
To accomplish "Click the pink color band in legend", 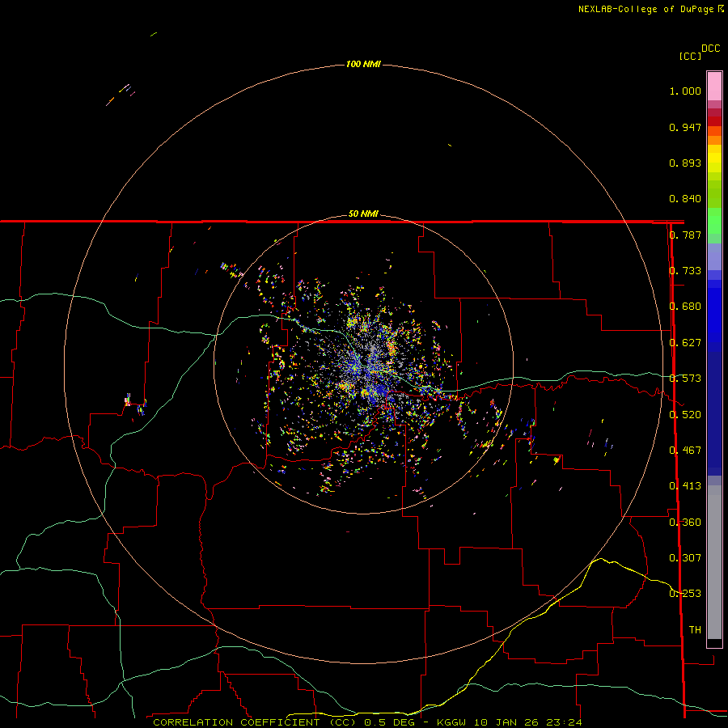I will coord(714,87).
